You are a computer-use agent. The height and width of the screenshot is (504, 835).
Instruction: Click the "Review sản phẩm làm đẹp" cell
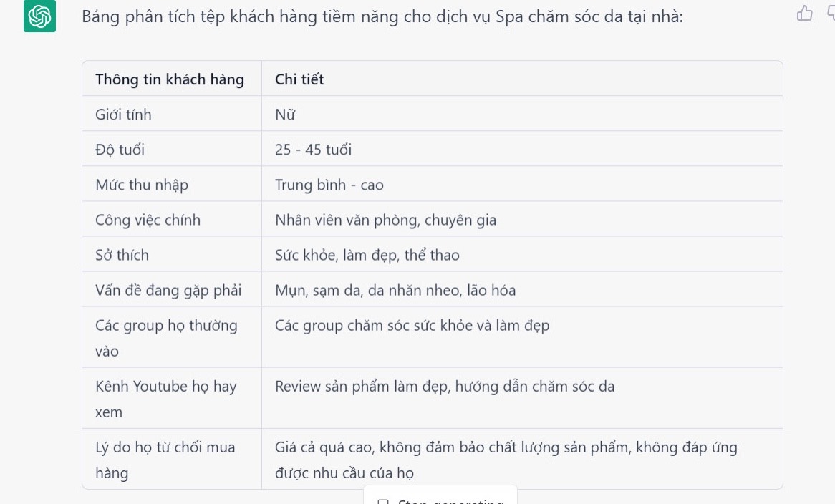[x=445, y=387]
